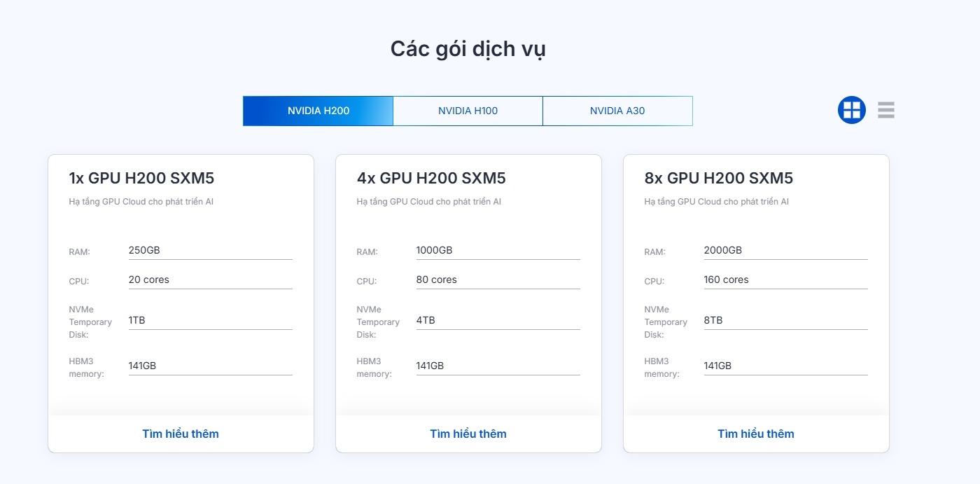Click the 1TB NVMe disk value
980x484 pixels.
point(137,320)
